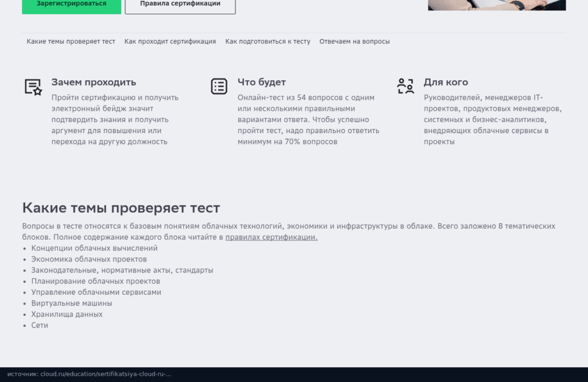Click paragraph starting Онлайн-тест из 54 вопросов
The image size is (588, 382).
pyautogui.click(x=308, y=119)
